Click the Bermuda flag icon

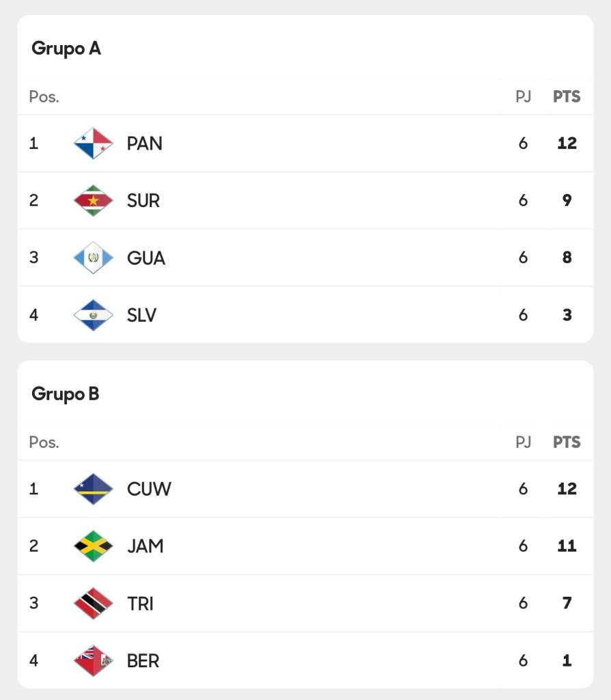pyautogui.click(x=93, y=660)
